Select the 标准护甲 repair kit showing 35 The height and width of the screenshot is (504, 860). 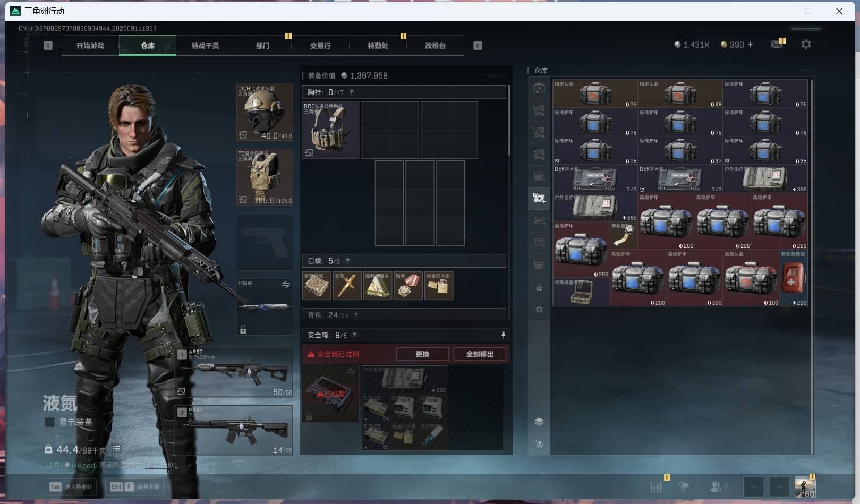765,151
